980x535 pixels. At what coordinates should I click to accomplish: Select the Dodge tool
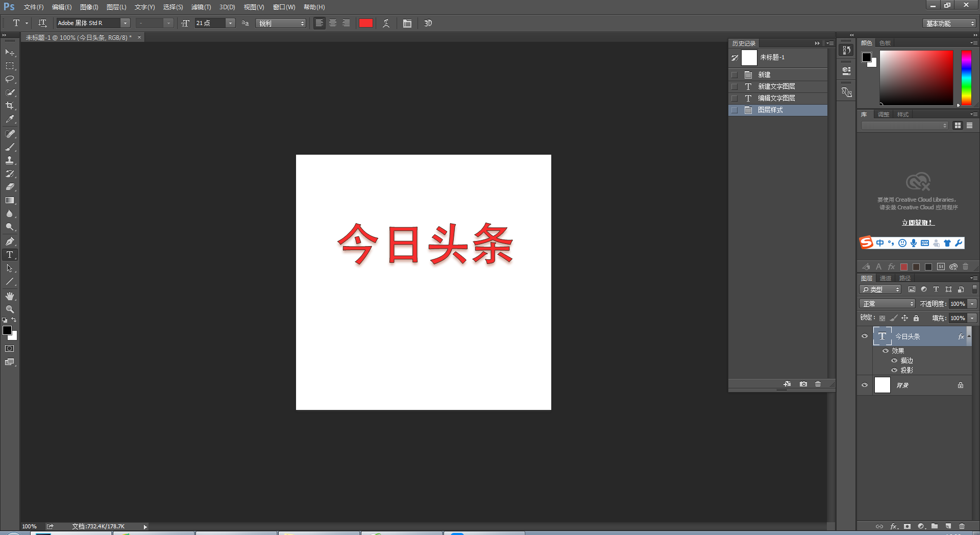(x=10, y=227)
